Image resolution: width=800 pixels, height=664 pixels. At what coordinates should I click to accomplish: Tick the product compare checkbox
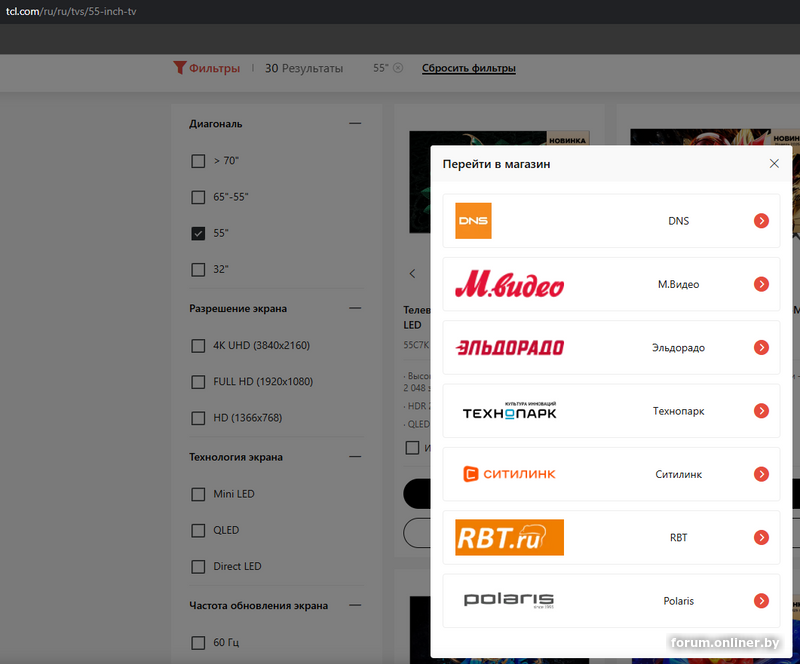412,448
